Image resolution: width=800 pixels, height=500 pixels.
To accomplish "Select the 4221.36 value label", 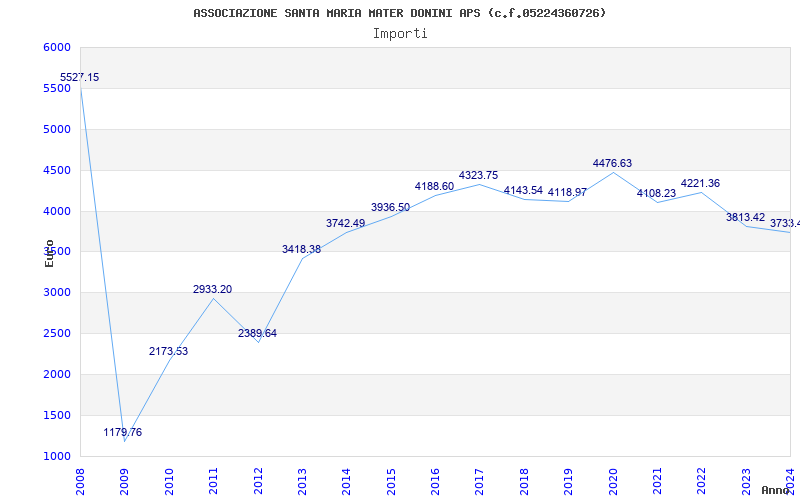I will (x=700, y=184).
